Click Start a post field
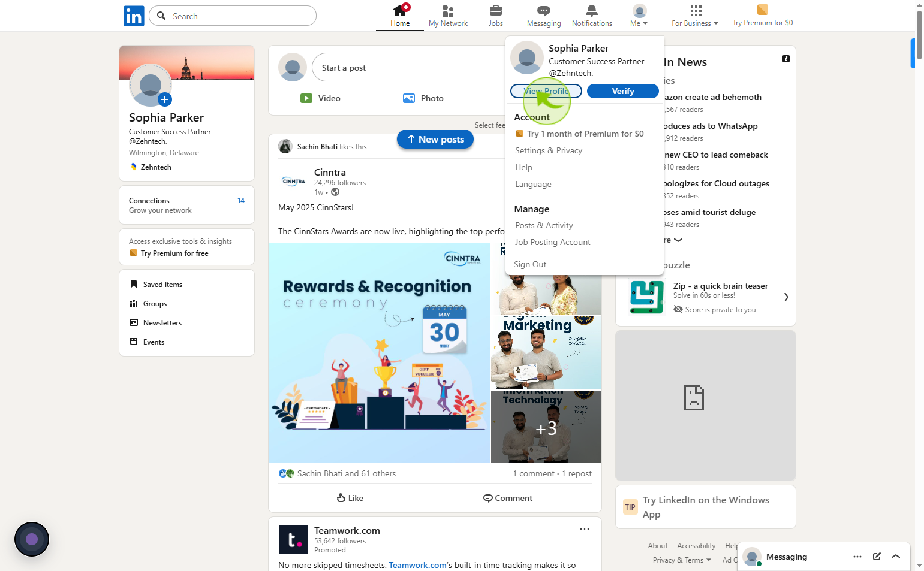Screen dimensions: 924x571 tap(409, 68)
